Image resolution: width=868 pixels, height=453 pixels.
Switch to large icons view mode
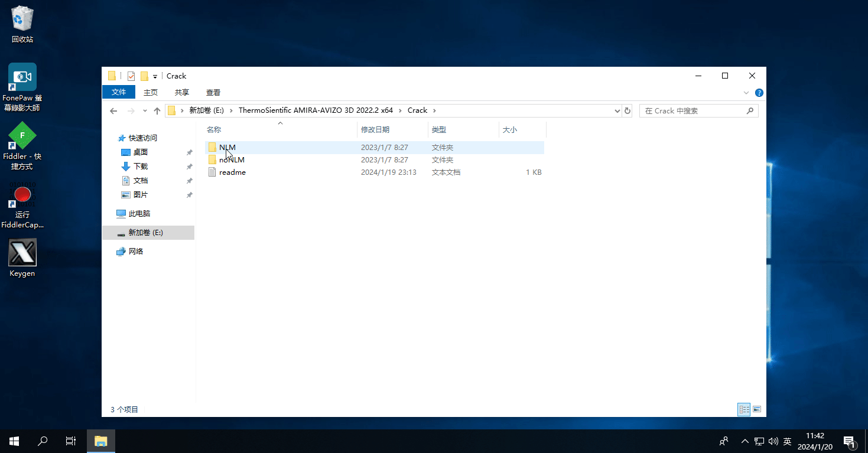[x=756, y=409]
